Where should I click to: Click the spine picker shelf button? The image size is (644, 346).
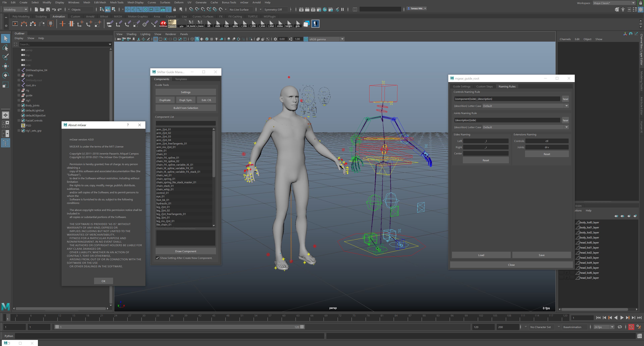[x=235, y=24]
